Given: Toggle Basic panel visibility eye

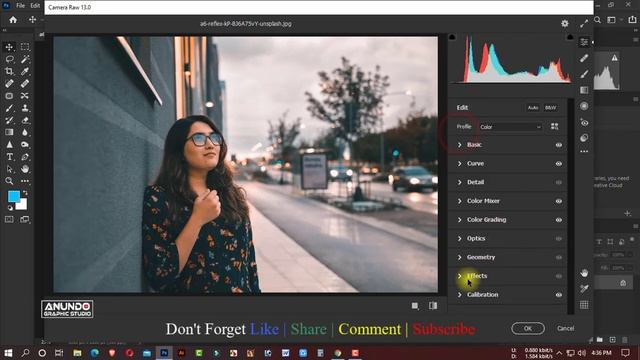Looking at the screenshot, I should click(559, 145).
